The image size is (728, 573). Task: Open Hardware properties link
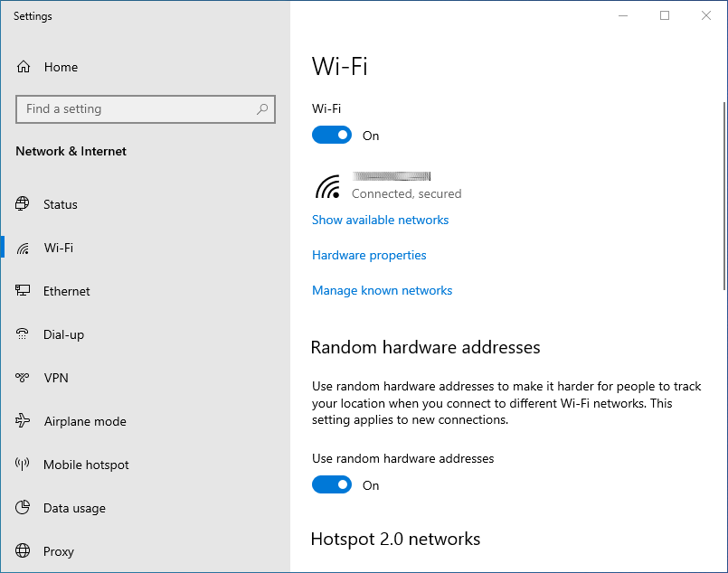[369, 255]
